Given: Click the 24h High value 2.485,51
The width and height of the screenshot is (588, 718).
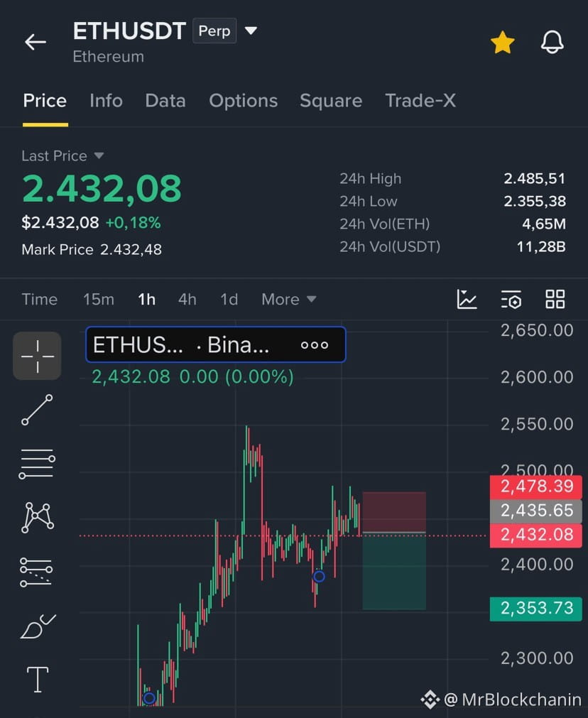Looking at the screenshot, I should click(535, 178).
